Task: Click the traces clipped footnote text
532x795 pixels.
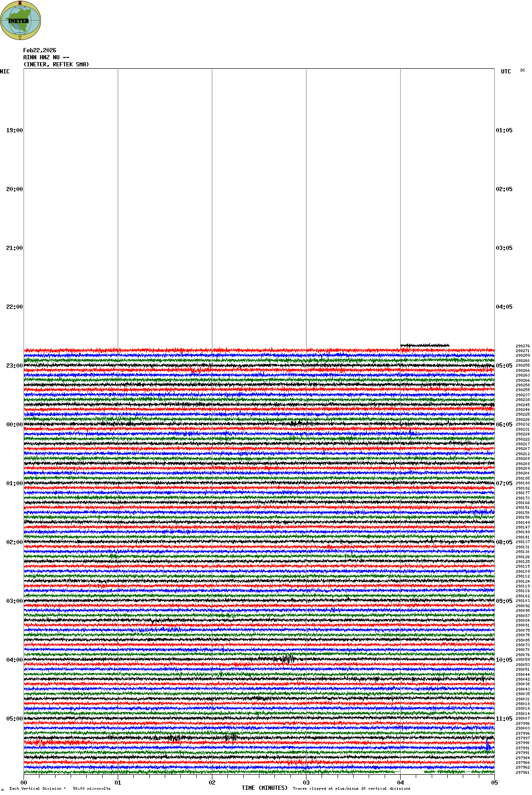Action: click(x=351, y=788)
